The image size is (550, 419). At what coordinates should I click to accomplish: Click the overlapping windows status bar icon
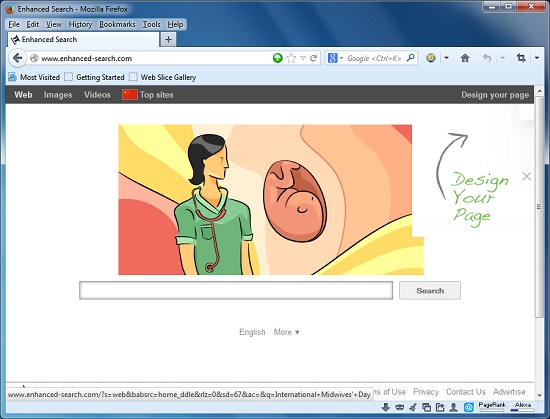tap(427, 407)
